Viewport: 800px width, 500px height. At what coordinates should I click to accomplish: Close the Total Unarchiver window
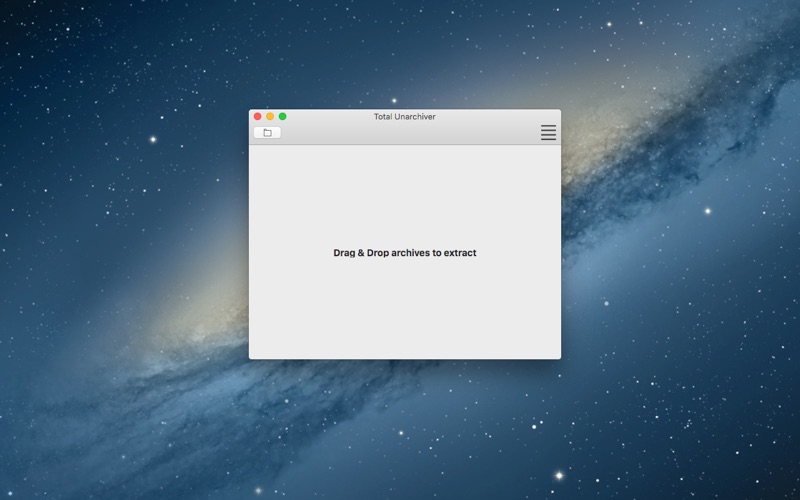[257, 117]
